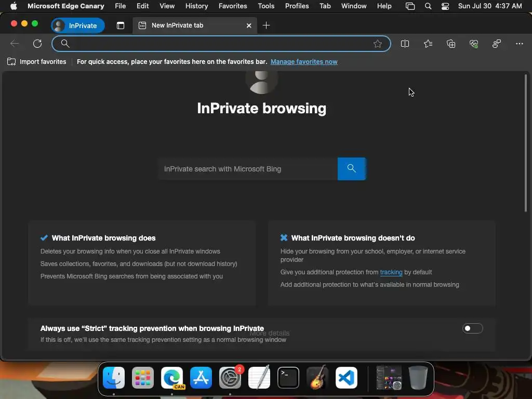Open the Profiles menu
The image size is (532, 399).
[297, 6]
